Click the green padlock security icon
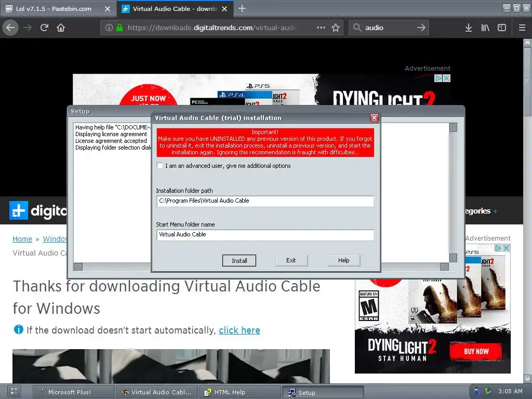This screenshot has height=399, width=532. pyautogui.click(x=119, y=28)
